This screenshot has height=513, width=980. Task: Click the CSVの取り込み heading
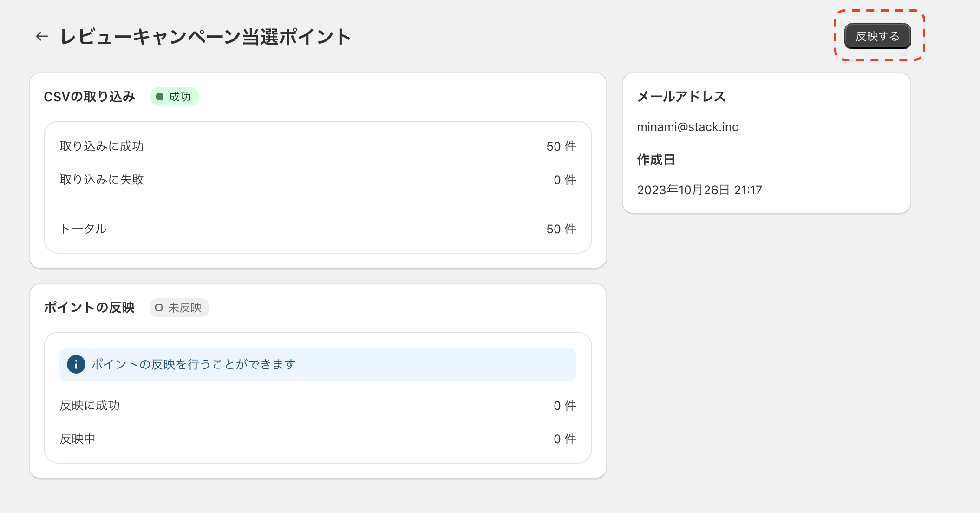pos(90,97)
